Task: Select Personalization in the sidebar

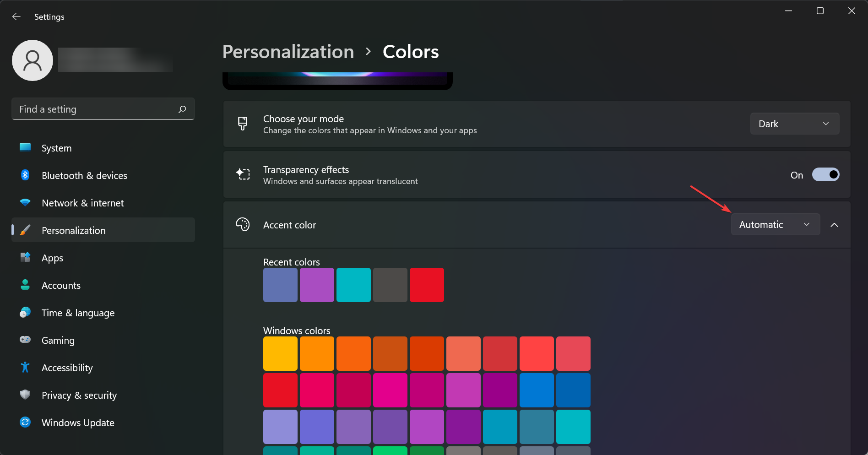Action: [73, 230]
